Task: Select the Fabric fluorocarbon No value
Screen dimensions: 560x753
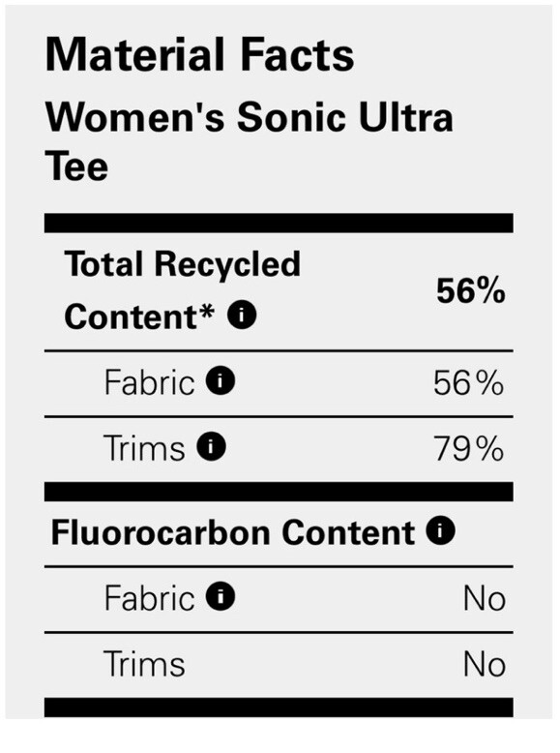Action: 485,598
